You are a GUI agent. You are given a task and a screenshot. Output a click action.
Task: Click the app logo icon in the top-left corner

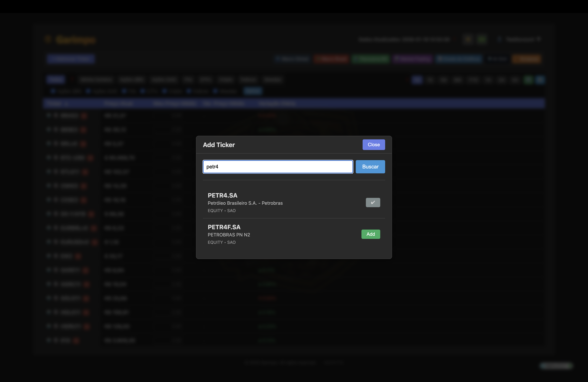click(48, 39)
